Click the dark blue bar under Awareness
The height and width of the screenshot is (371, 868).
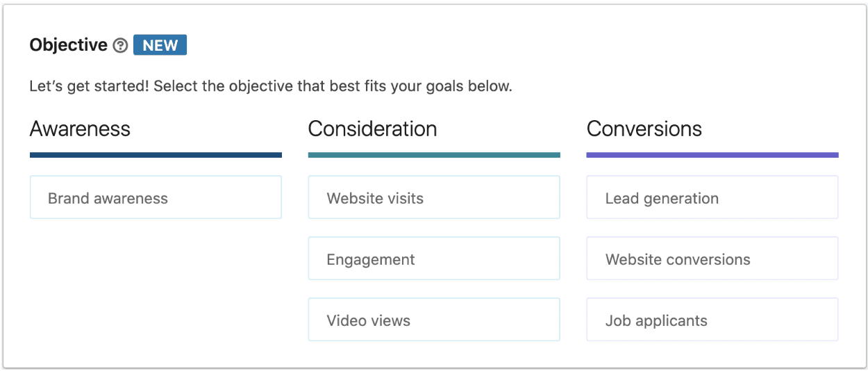tap(156, 155)
